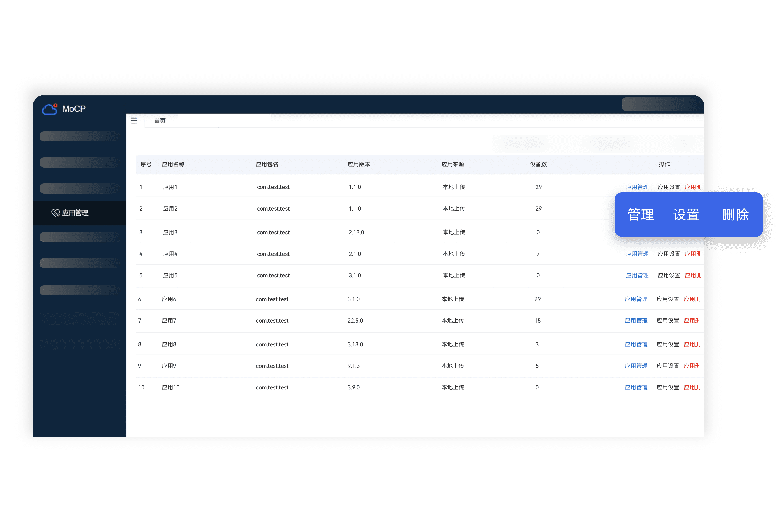Select the 应用3 table row name

[x=170, y=232]
